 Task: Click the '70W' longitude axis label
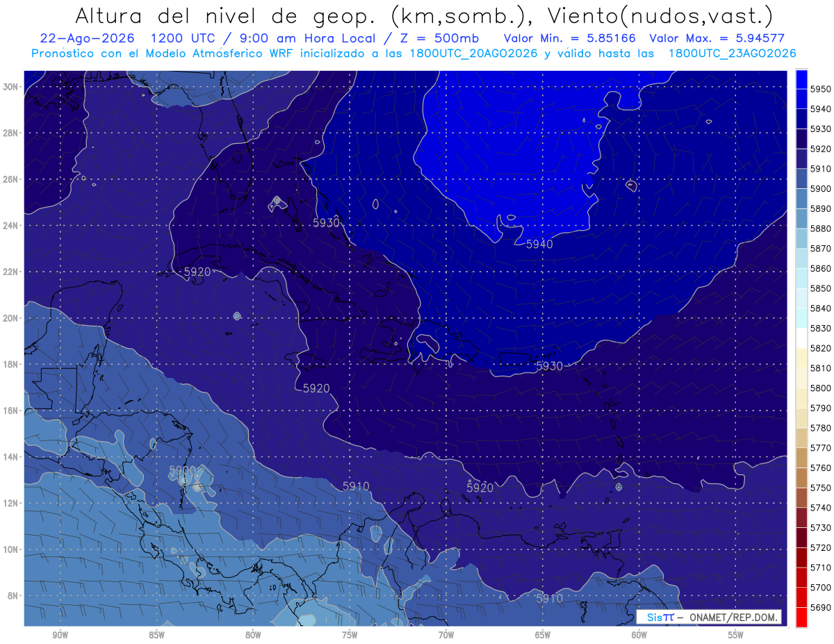pos(446,636)
